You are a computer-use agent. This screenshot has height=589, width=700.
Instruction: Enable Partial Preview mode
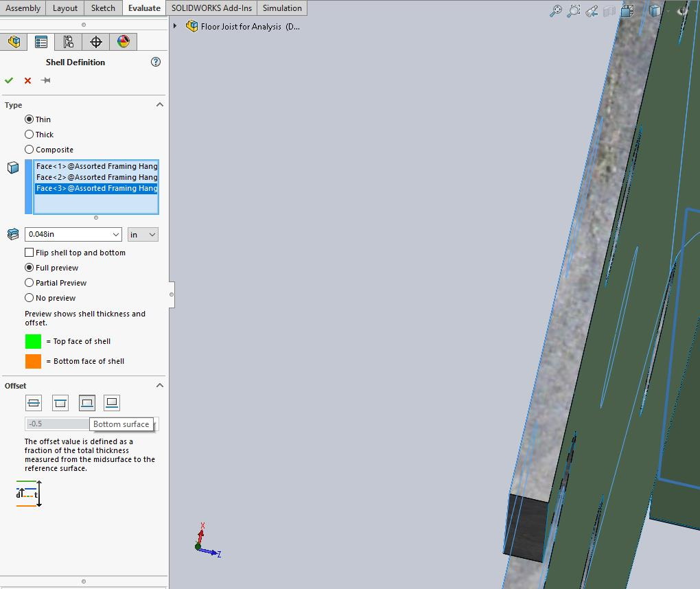[x=30, y=282]
